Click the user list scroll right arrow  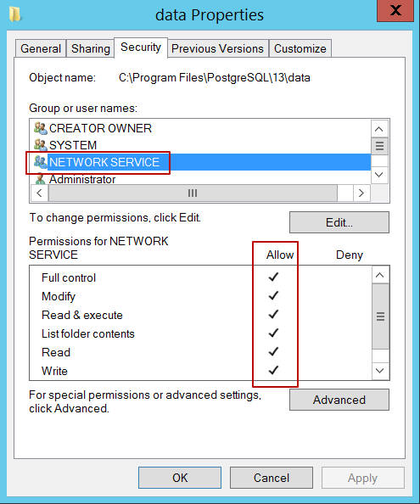(x=361, y=193)
